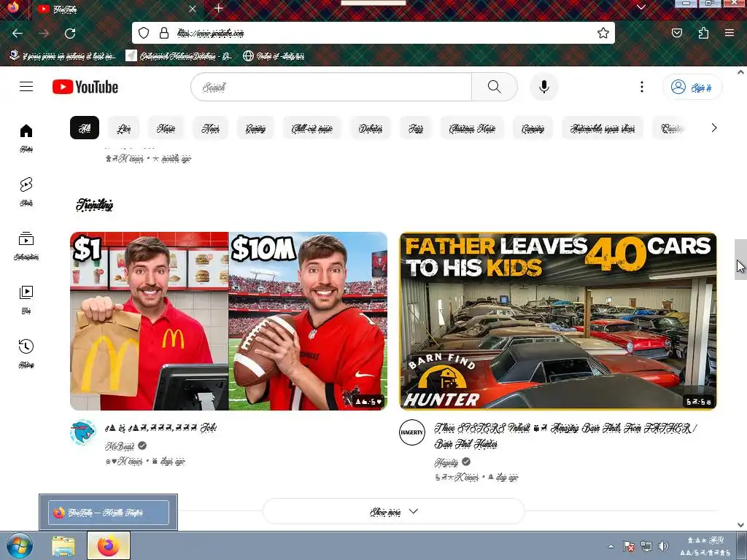Image resolution: width=747 pixels, height=560 pixels.
Task: Go back in Firefox
Action: 18,34
